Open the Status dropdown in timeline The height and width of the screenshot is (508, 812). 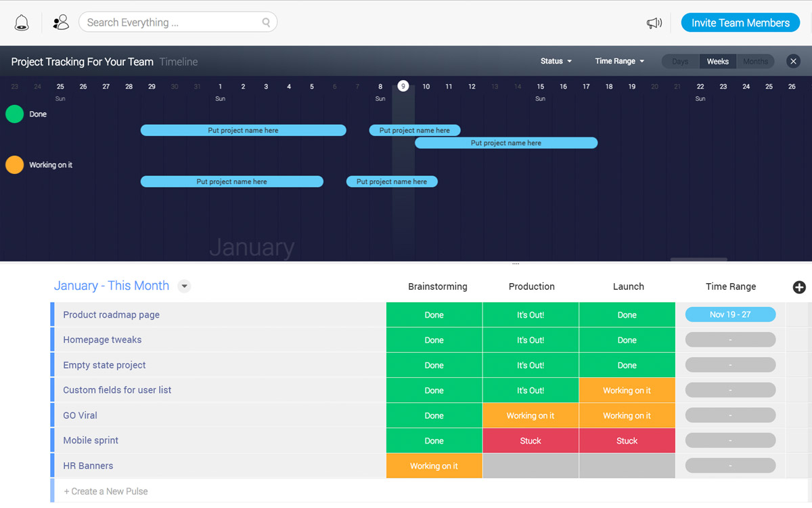point(556,62)
